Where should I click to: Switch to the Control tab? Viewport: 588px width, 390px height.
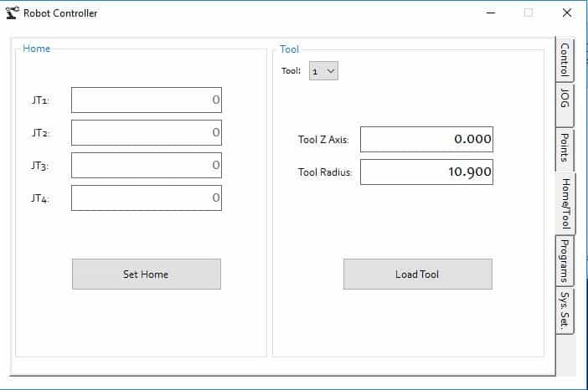tap(565, 60)
